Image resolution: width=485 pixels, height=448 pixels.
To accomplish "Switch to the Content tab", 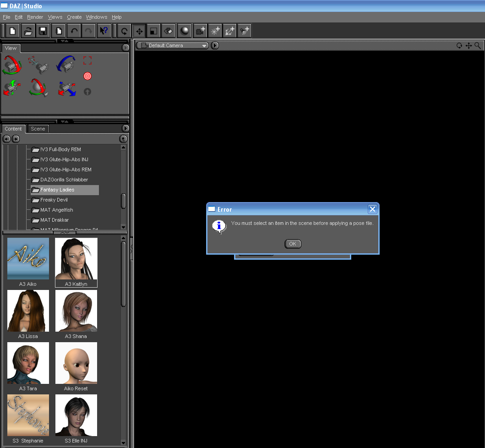I will [x=13, y=129].
